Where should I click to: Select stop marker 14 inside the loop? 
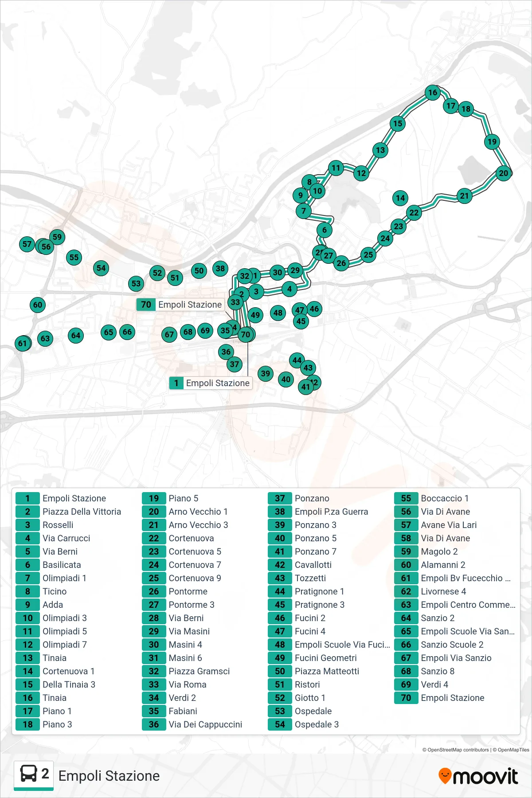click(400, 198)
